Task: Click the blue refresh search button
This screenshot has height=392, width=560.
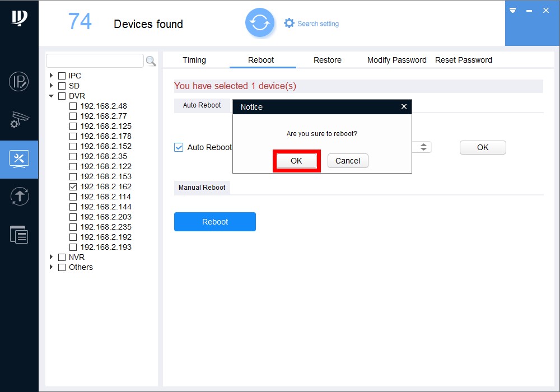Action: tap(260, 23)
